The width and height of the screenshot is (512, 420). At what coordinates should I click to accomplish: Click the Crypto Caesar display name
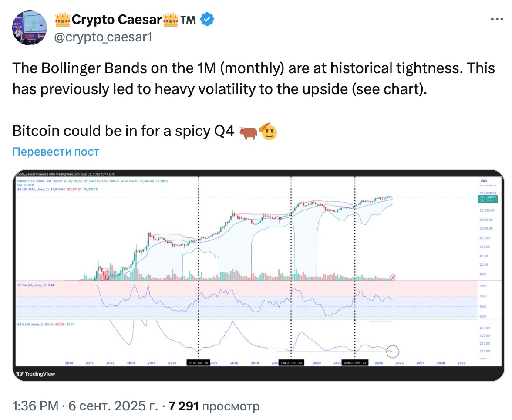(117, 20)
